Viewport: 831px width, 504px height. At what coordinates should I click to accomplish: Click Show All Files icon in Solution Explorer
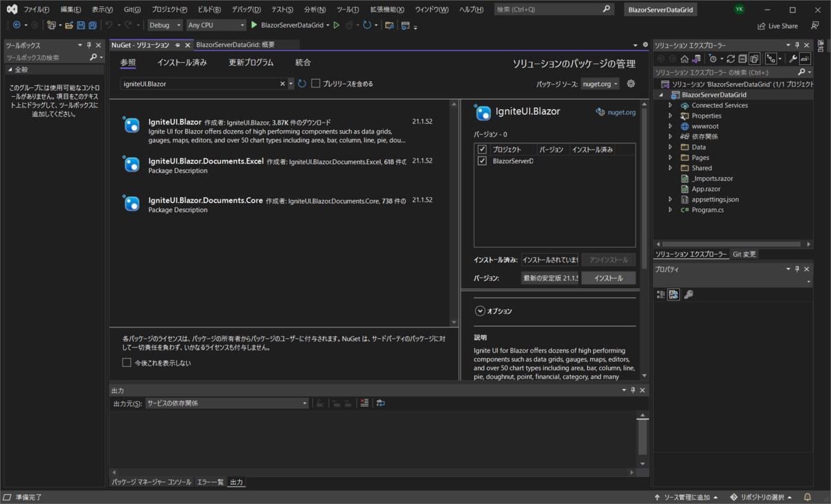click(x=754, y=59)
